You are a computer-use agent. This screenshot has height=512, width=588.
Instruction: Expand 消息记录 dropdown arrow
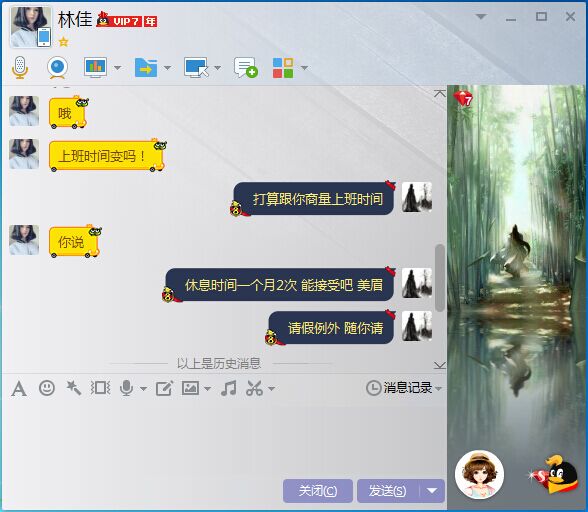438,388
